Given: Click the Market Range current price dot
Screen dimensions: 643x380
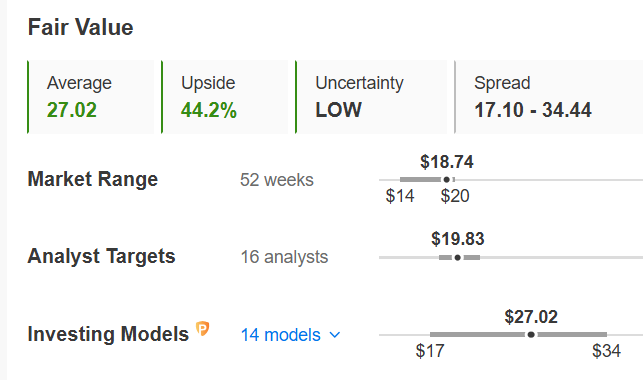Looking at the screenshot, I should 447,180.
